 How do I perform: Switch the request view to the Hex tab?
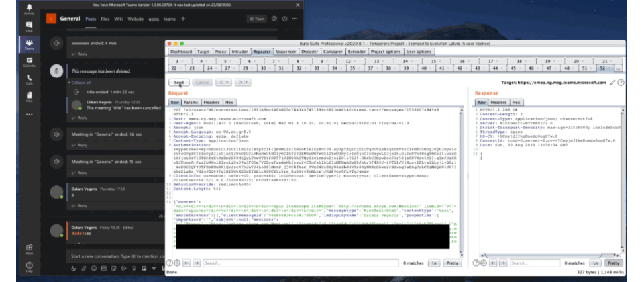click(229, 102)
